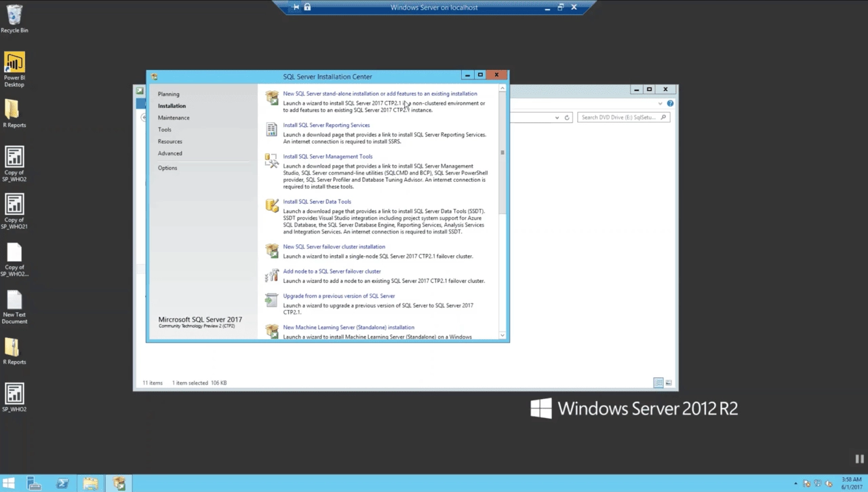Show hidden tray icons arrow
868x492 pixels.
(x=796, y=484)
